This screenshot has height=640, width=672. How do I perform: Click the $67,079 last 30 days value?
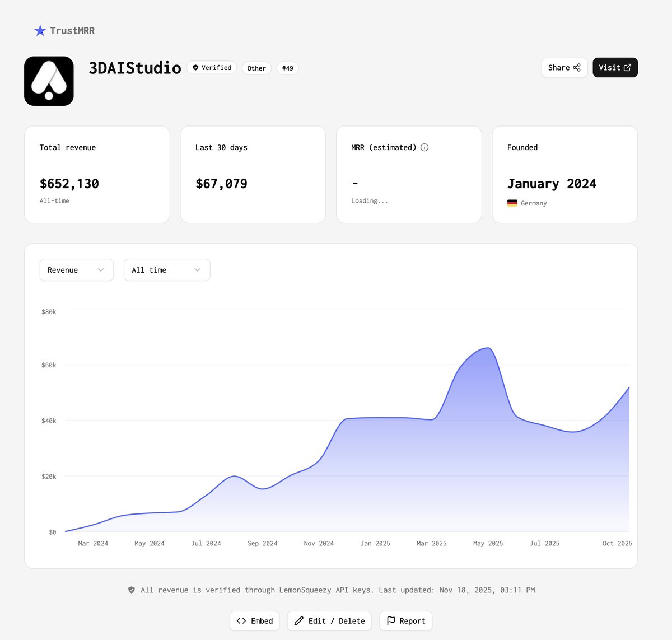coord(221,184)
